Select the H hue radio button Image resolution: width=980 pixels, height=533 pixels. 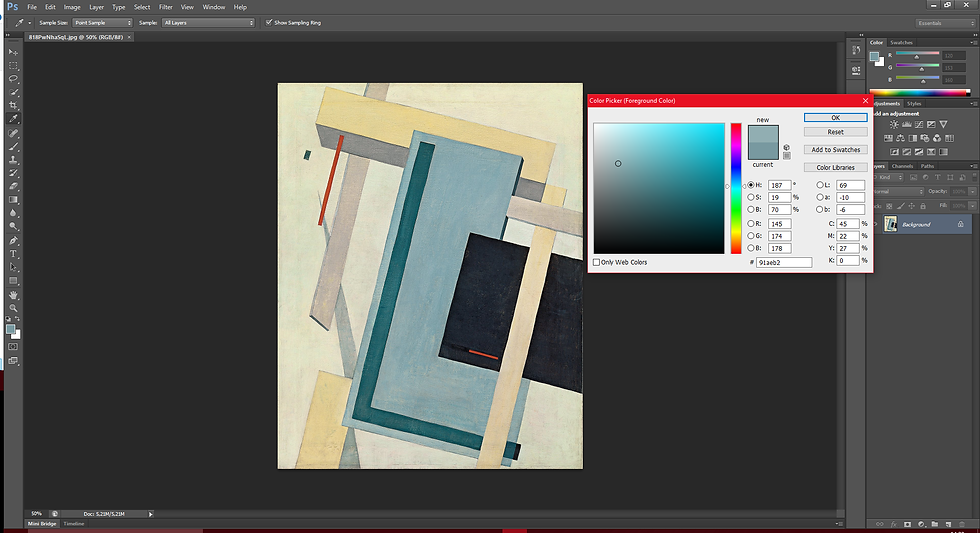(x=751, y=185)
